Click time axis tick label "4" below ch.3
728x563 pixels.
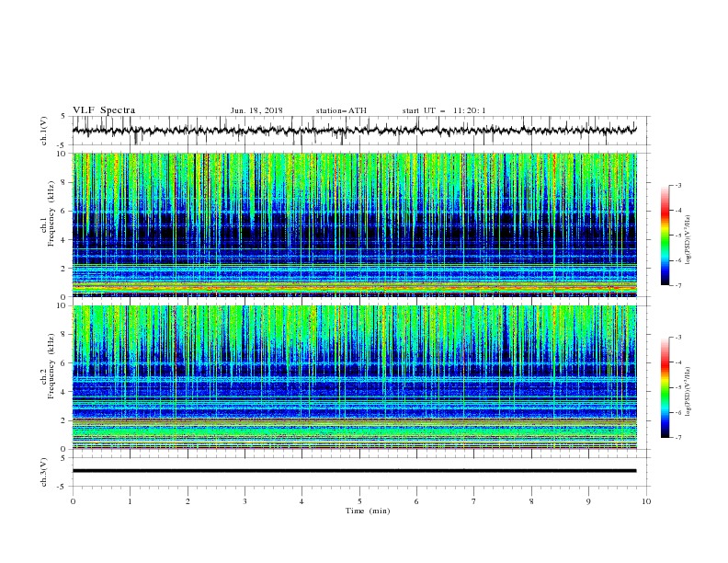(301, 501)
